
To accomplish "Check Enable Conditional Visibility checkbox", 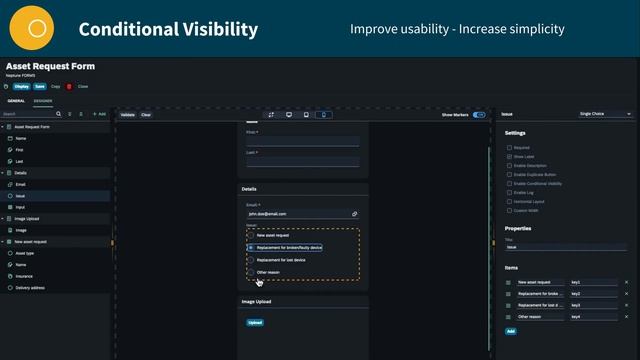I will (509, 183).
